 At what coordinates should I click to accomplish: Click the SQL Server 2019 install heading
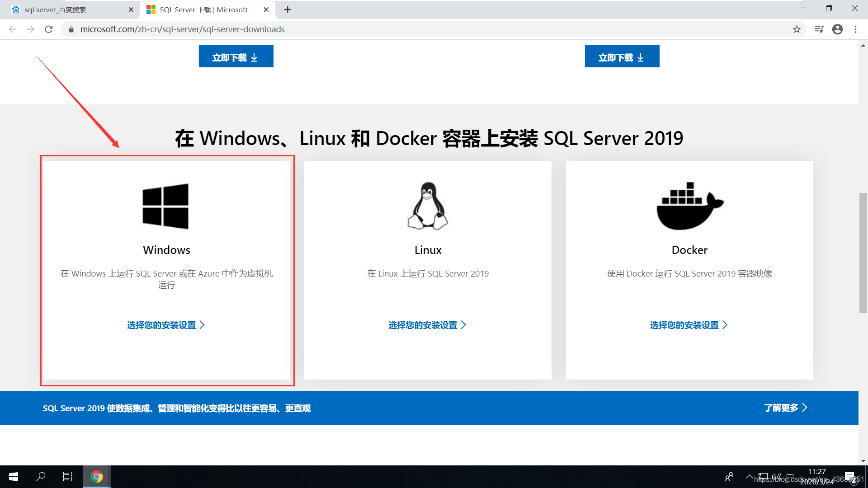(x=429, y=138)
